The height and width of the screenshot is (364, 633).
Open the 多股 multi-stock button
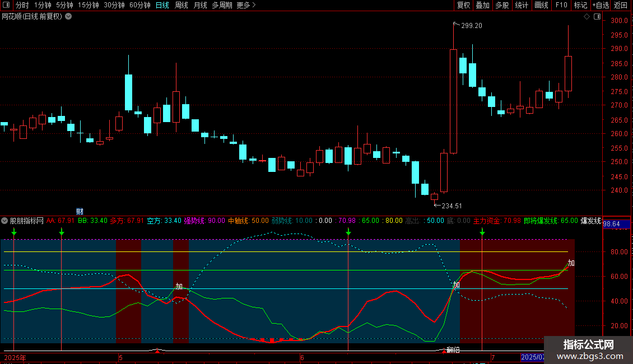[x=502, y=5]
